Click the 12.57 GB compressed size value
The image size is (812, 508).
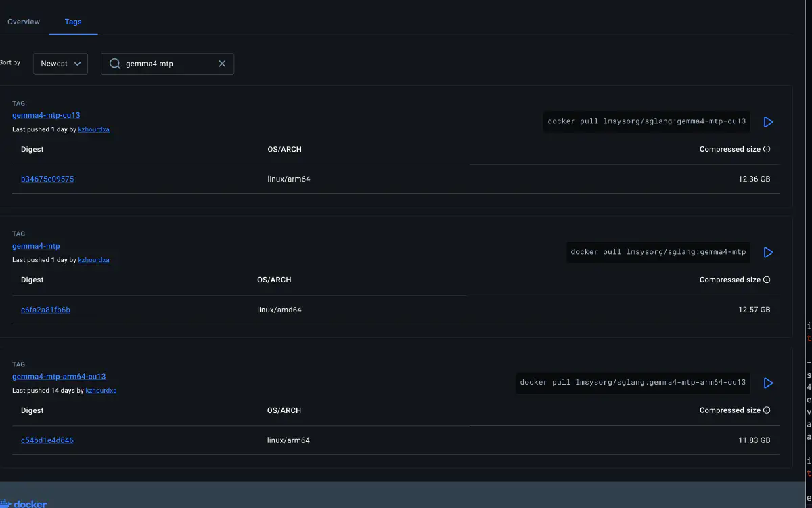click(754, 310)
